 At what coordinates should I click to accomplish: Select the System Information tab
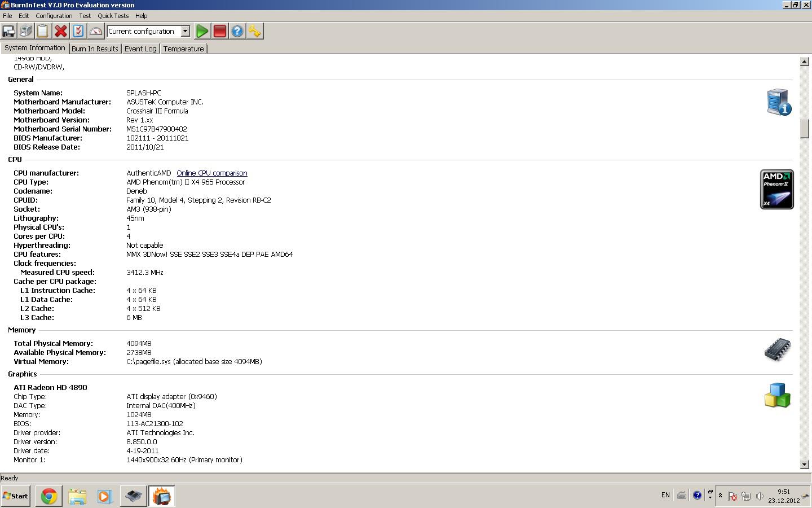(35, 48)
